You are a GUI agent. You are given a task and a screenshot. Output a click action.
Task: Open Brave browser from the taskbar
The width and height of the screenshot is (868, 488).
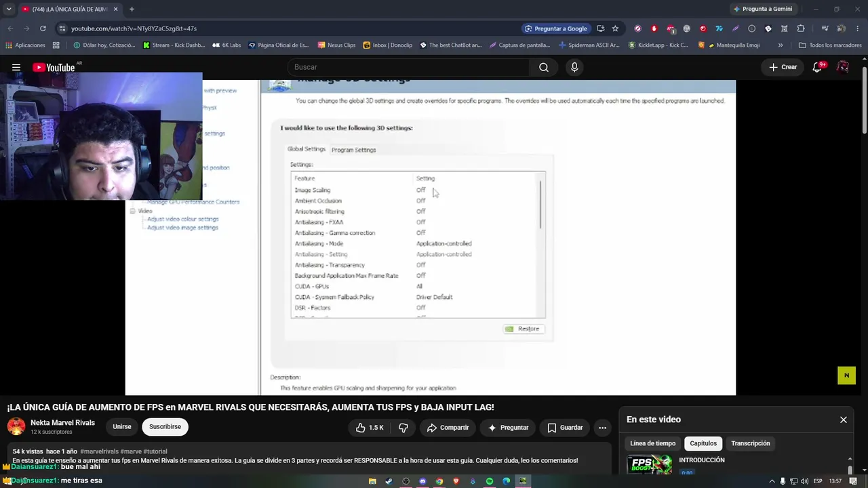coord(456,481)
